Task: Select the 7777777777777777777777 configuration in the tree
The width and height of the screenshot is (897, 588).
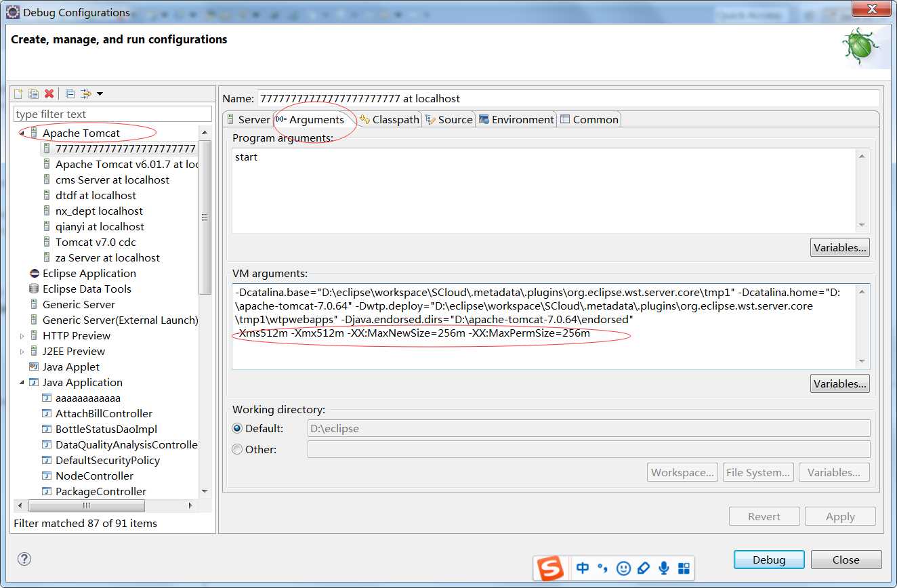Action: coord(119,148)
